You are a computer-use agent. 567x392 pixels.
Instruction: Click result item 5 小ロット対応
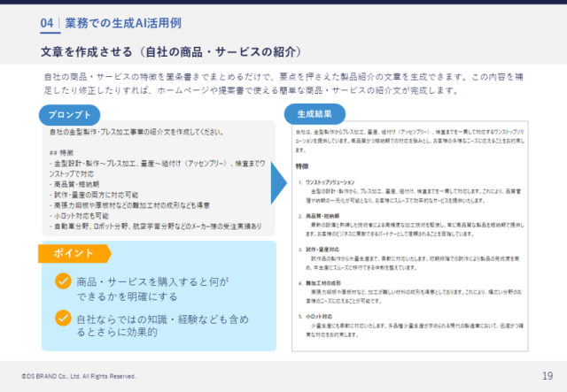click(319, 317)
